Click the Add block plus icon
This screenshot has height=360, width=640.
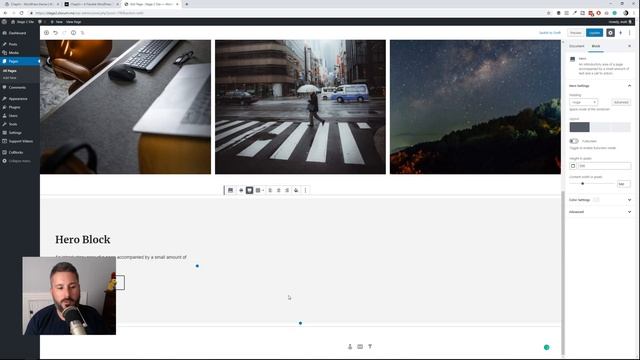point(47,33)
